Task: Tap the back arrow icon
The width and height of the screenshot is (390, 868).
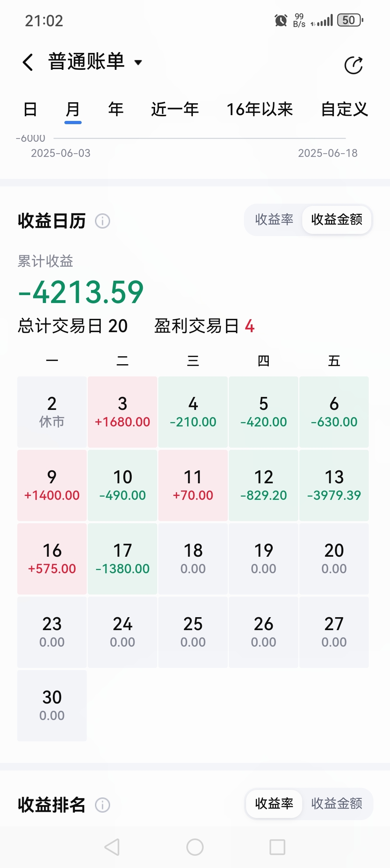Action: coord(28,62)
